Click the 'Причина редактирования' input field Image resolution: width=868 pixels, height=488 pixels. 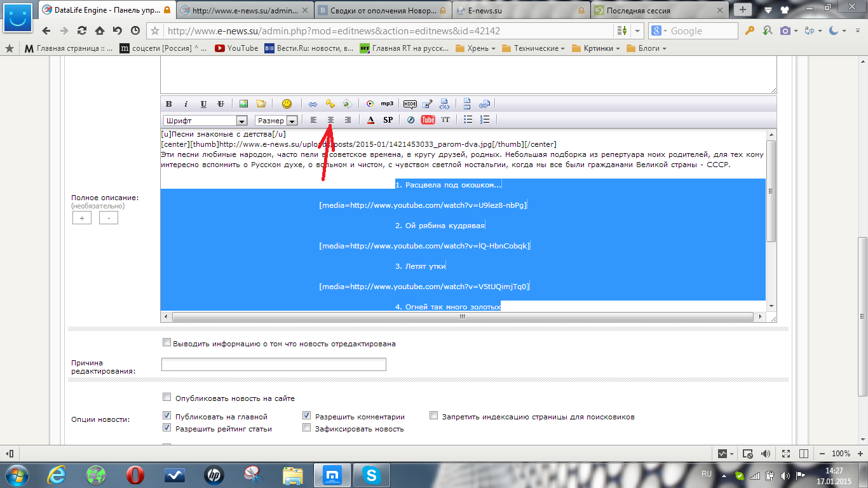[x=274, y=364]
